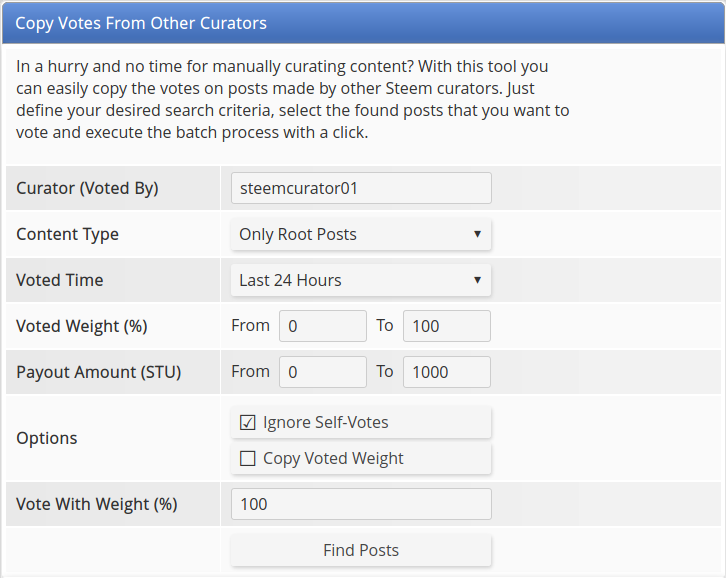Expand the Voted Time dropdown
Screen dimensions: 726x578
tap(361, 280)
